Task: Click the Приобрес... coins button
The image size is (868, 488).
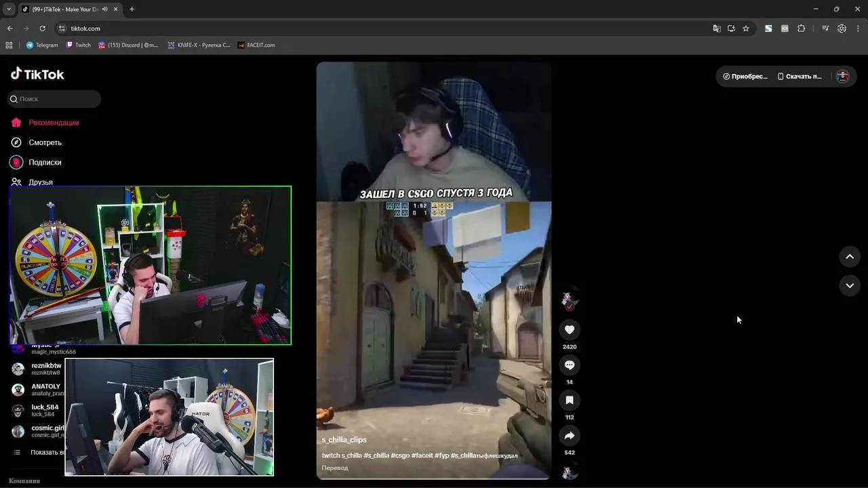Action: [x=745, y=77]
